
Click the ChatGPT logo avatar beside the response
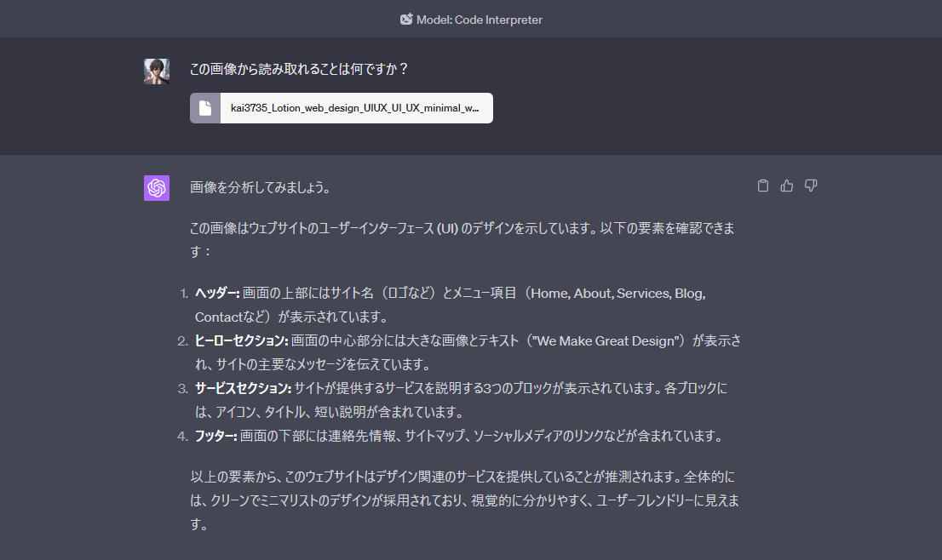(157, 187)
